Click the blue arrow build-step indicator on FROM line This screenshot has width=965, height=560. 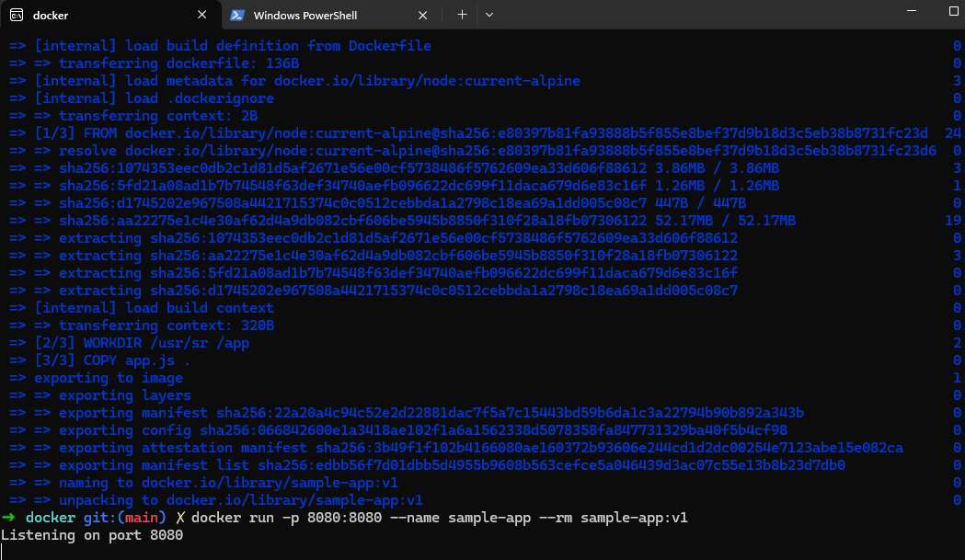point(17,132)
